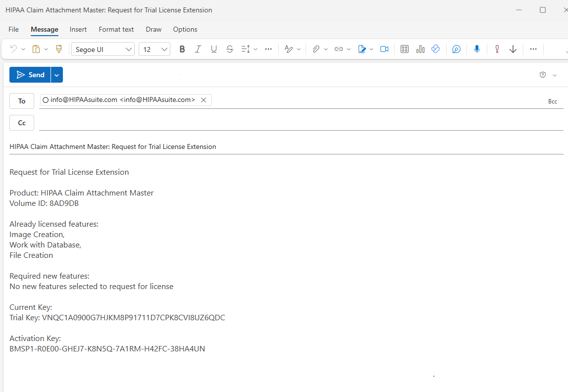568x392 pixels.
Task: Remove info@HIPAAsuite.com recipient
Action: point(204,100)
